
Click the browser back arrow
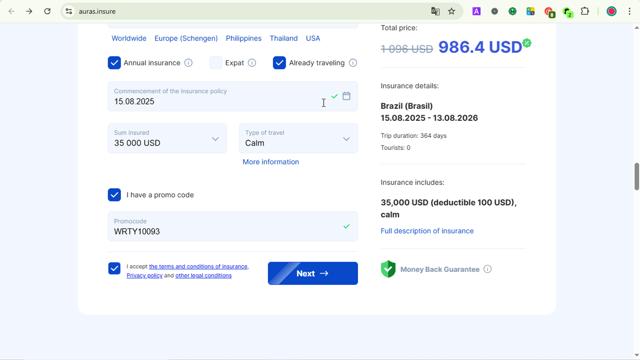pos(11,11)
